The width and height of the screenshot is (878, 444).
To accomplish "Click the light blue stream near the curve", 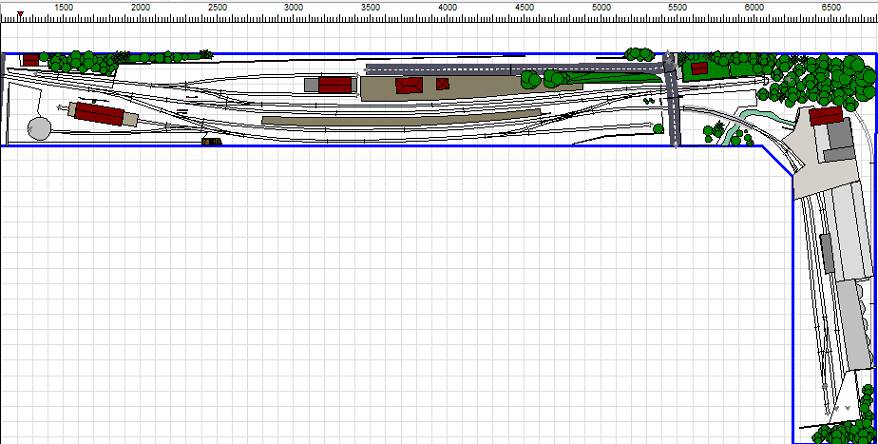I will click(x=742, y=125).
